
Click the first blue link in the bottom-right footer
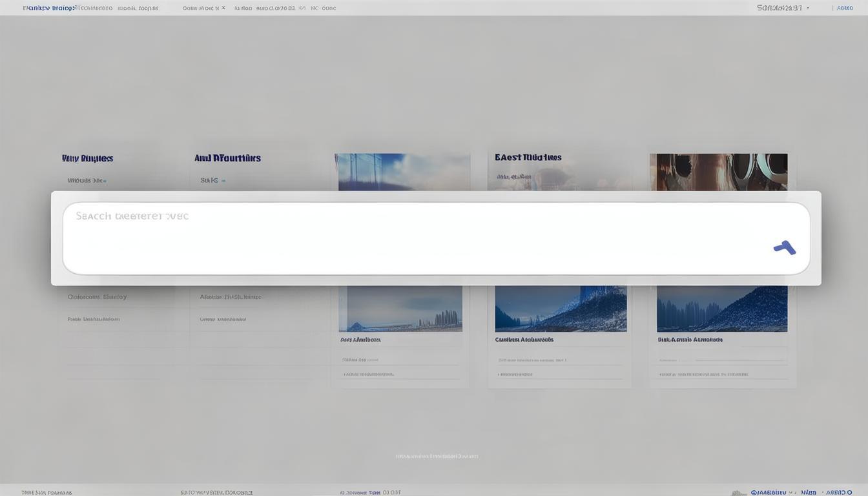[768, 492]
